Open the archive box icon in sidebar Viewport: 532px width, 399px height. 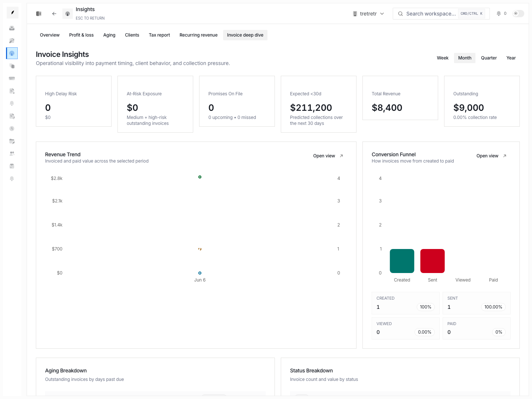tap(12, 166)
